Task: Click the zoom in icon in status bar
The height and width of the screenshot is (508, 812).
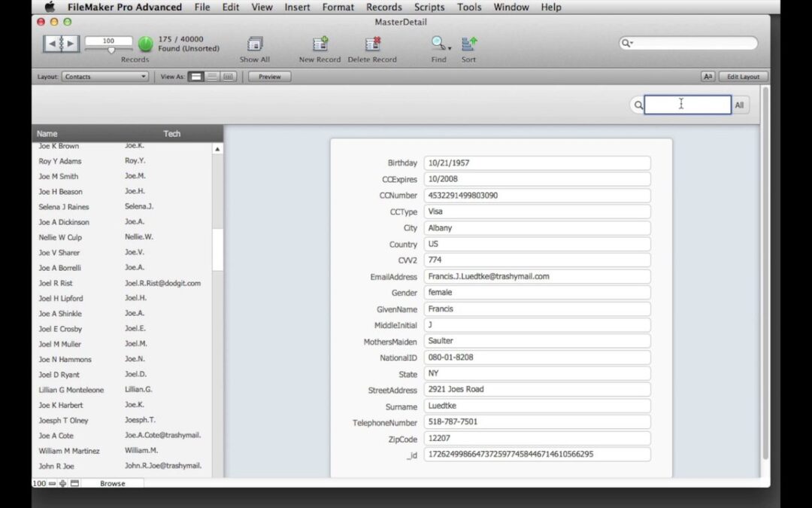Action: (x=62, y=484)
